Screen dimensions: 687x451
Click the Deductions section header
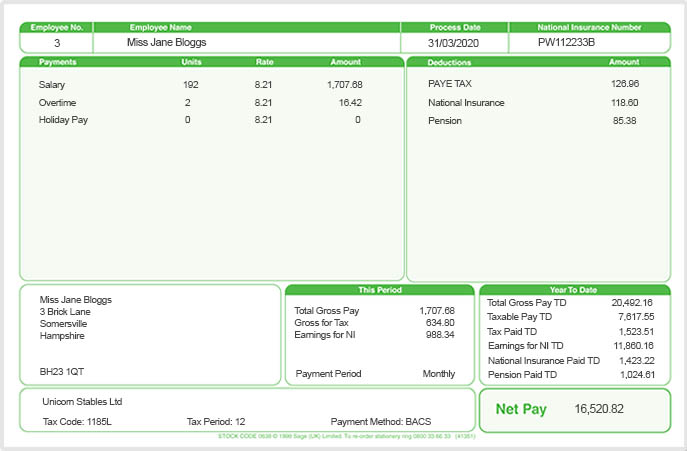(x=449, y=62)
